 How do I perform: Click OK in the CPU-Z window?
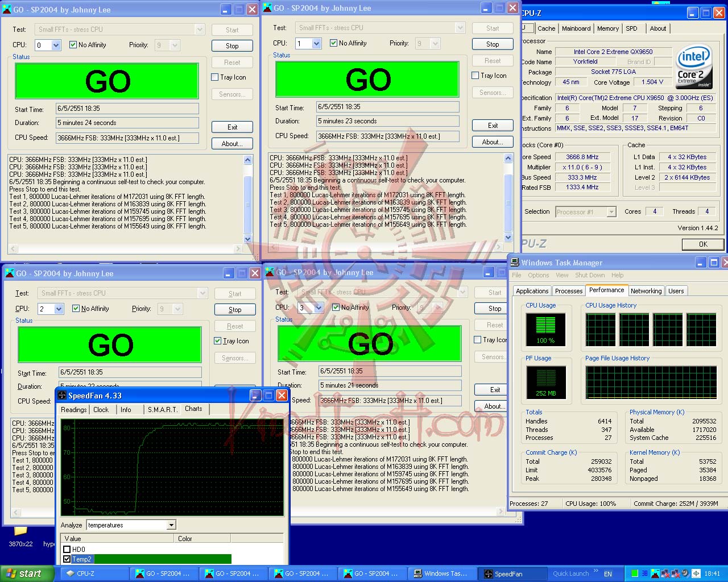click(x=703, y=244)
